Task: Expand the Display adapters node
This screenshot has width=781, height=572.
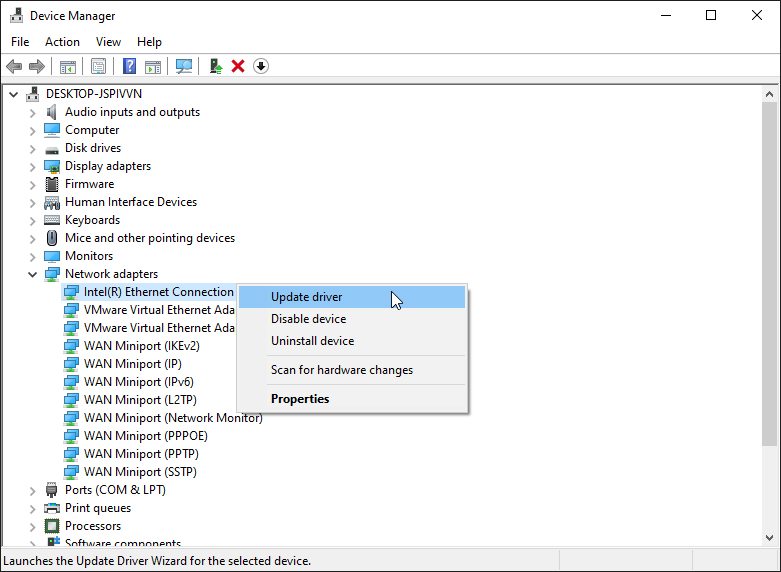Action: tap(32, 166)
